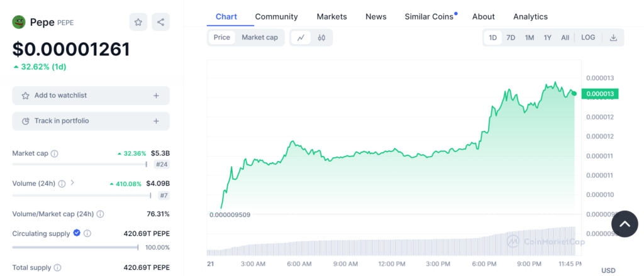Select the line chart view icon
The height and width of the screenshot is (276, 644).
pyautogui.click(x=301, y=37)
